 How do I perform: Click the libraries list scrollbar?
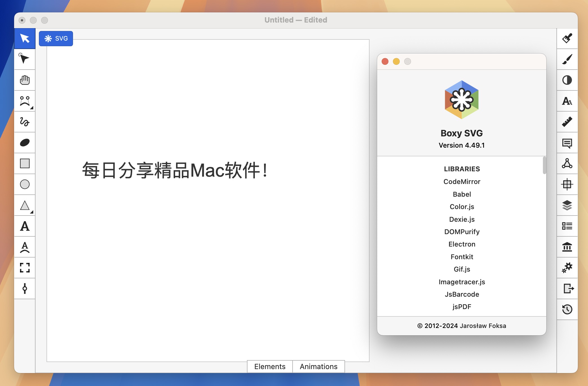pos(544,165)
